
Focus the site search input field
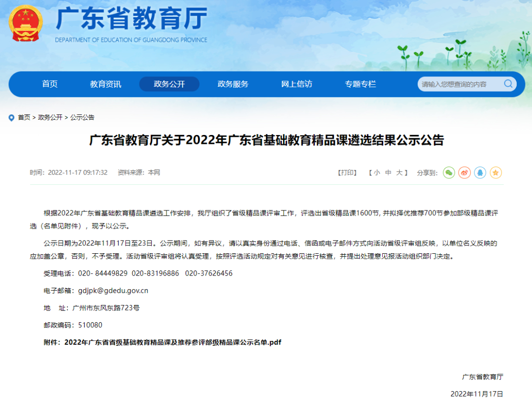coord(458,84)
